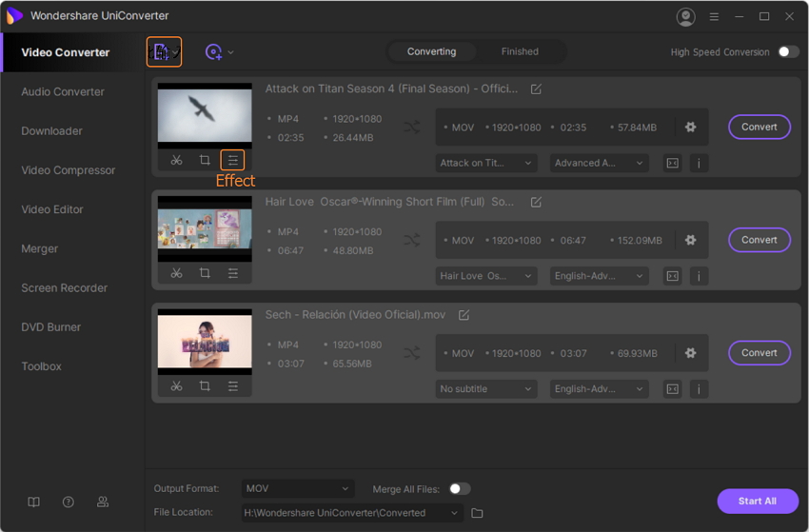Viewport: 809px width, 532px height.
Task: Open the output folder icon
Action: pyautogui.click(x=477, y=513)
